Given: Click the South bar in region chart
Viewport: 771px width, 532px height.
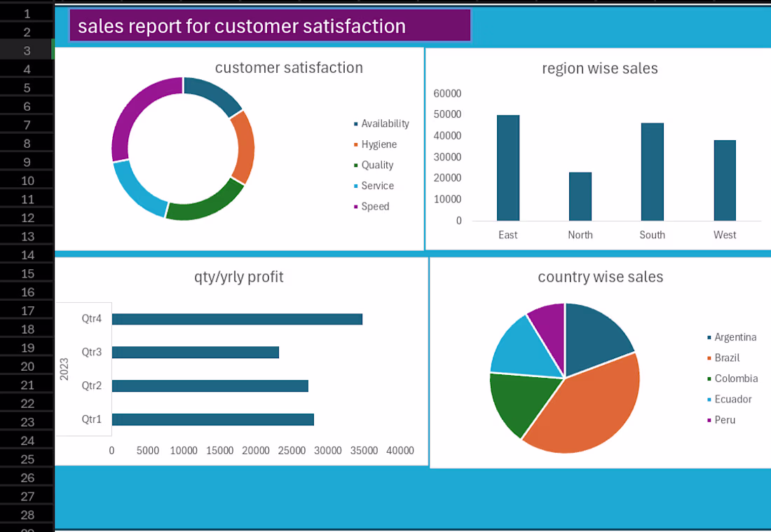Looking at the screenshot, I should (652, 172).
